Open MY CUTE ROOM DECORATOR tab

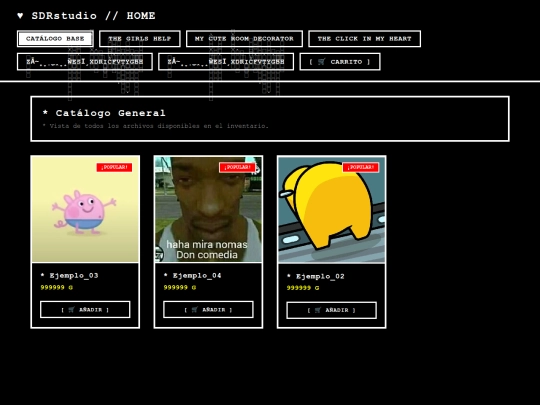(244, 39)
